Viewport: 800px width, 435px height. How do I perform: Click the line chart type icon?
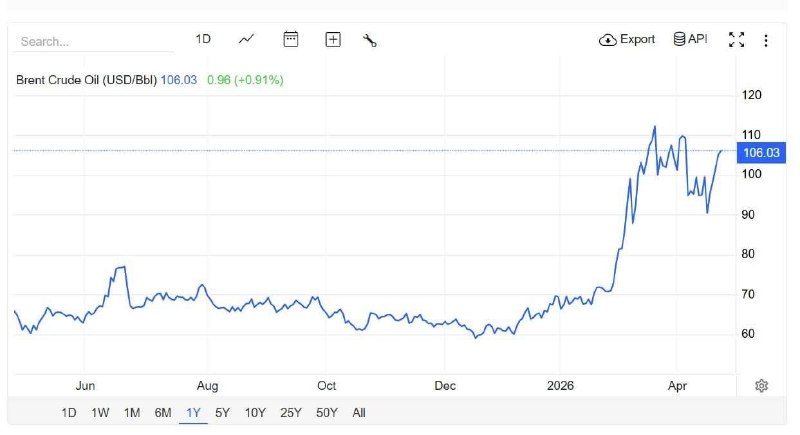246,39
